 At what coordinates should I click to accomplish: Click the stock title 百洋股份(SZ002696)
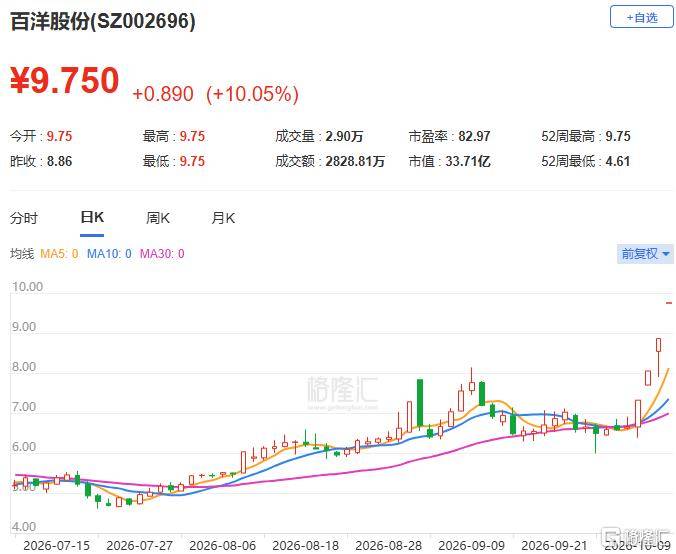pyautogui.click(x=102, y=21)
